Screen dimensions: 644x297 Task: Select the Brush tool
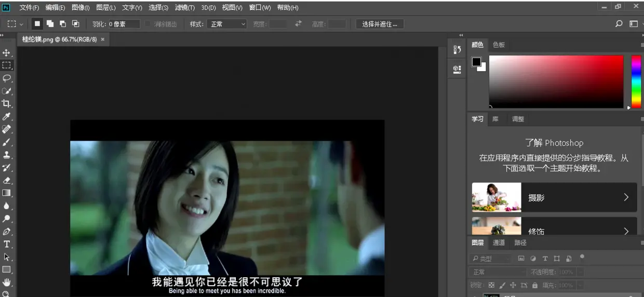[x=6, y=142]
